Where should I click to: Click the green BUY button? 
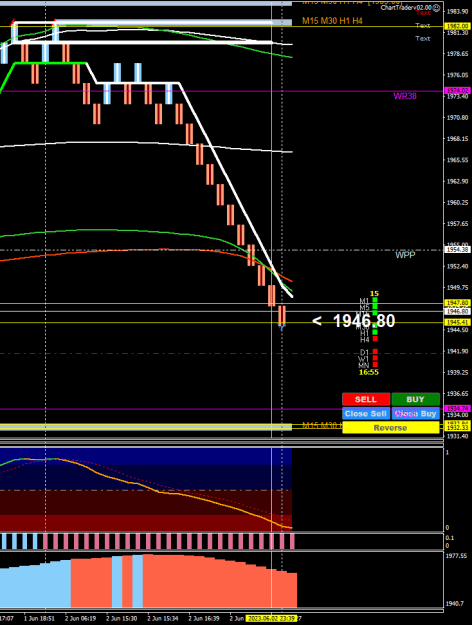(415, 399)
